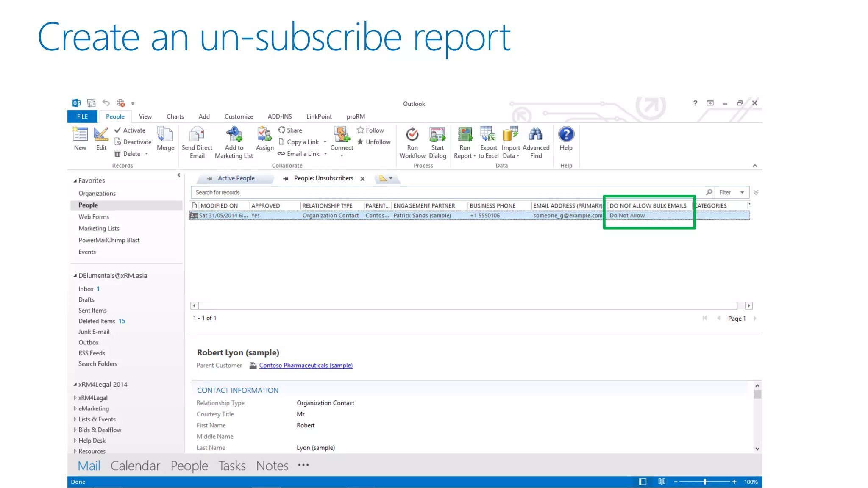Open the Email a Link dropdown arrow
Viewport: 868px width, 488px height.
(325, 154)
